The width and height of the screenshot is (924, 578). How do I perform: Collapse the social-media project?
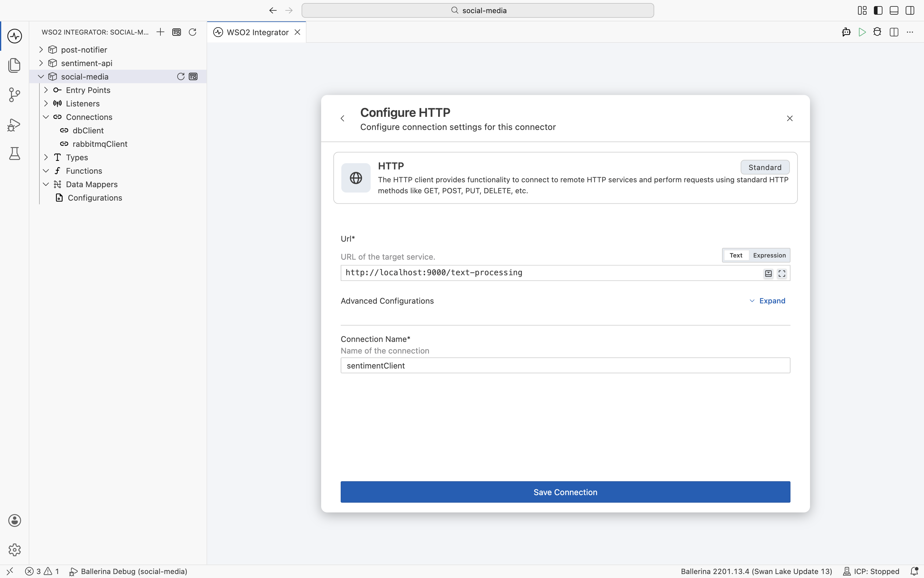click(41, 76)
